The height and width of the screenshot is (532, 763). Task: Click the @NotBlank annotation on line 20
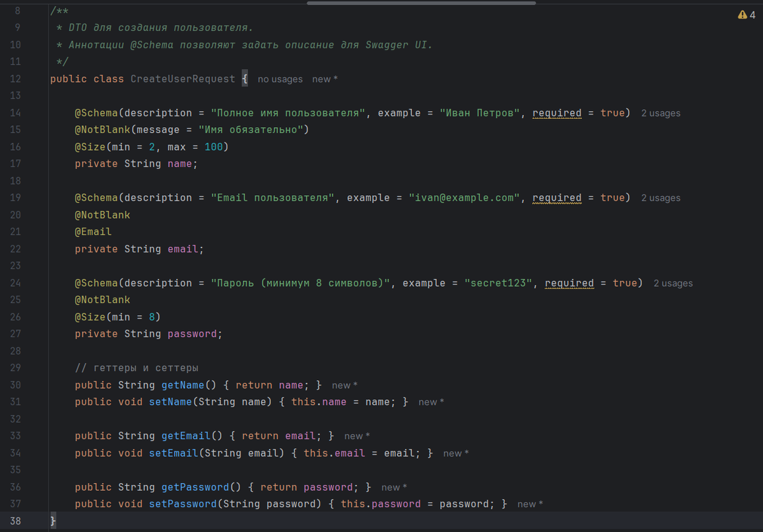pos(102,215)
